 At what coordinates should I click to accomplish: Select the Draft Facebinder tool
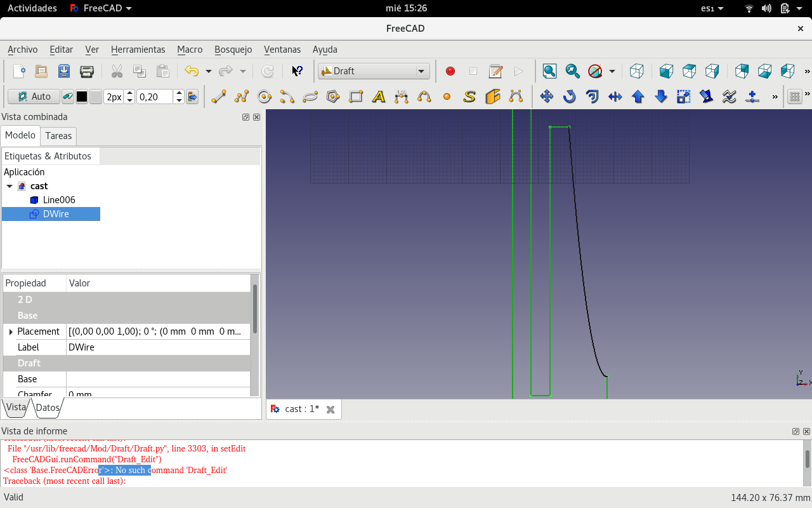tap(492, 97)
